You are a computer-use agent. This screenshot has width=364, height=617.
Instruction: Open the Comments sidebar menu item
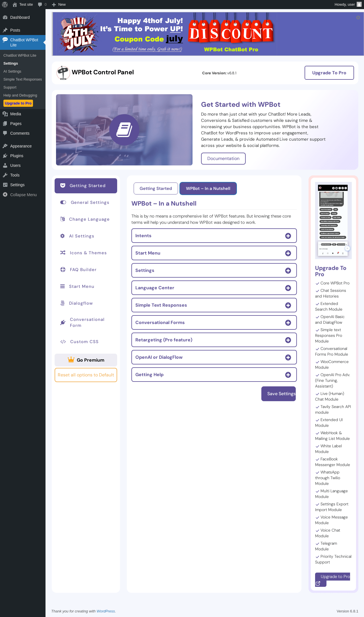[23, 133]
